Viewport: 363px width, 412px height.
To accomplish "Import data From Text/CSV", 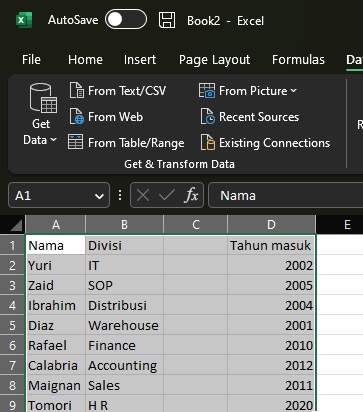I will point(118,91).
